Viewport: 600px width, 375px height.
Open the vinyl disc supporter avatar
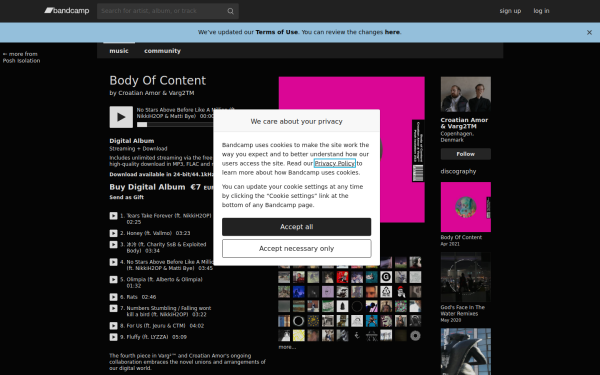click(x=415, y=335)
